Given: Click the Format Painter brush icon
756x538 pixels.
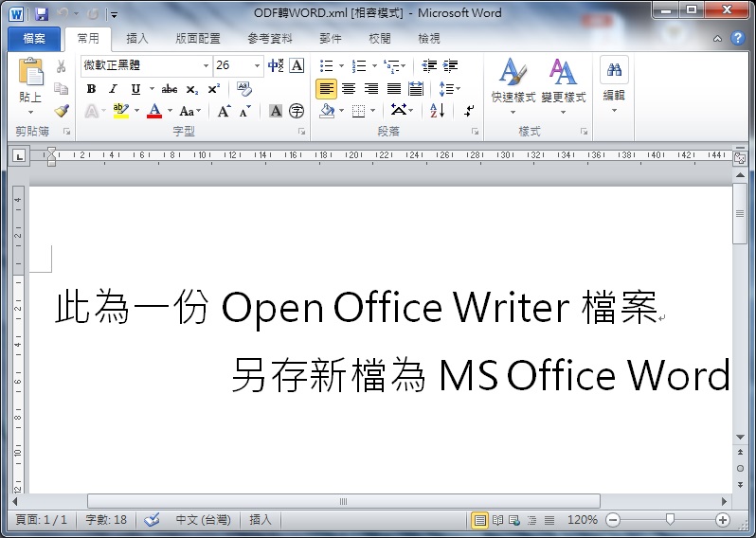Looking at the screenshot, I should (62, 111).
